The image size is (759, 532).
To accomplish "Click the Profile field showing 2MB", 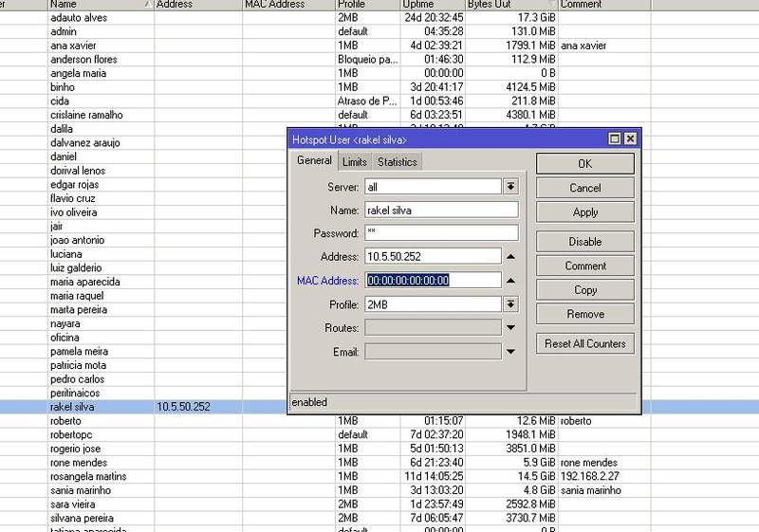I will [433, 304].
